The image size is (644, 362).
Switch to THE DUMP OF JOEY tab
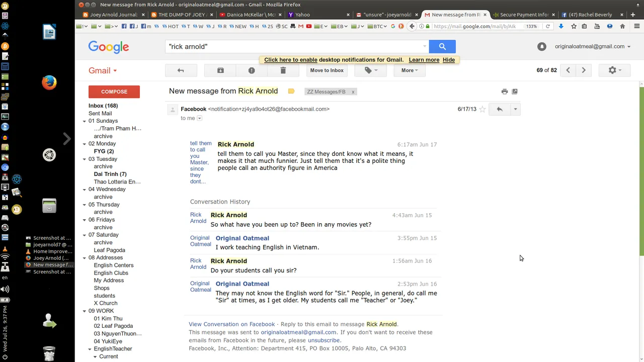pyautogui.click(x=182, y=15)
